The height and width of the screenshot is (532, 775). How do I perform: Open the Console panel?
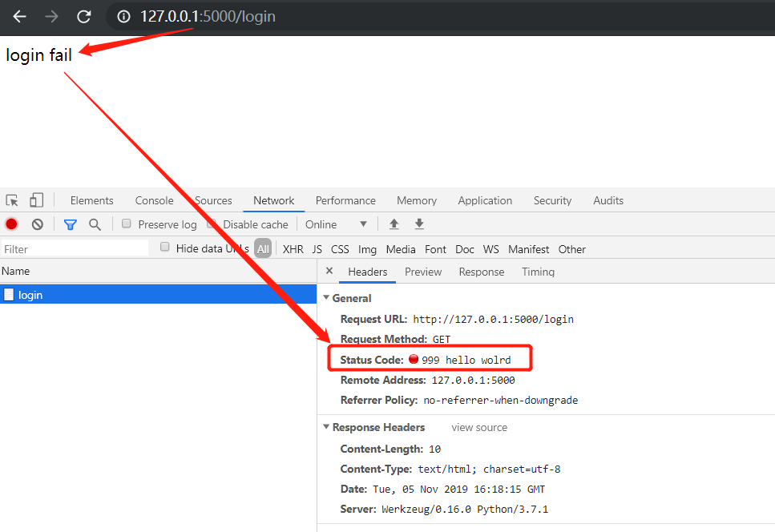pyautogui.click(x=154, y=200)
